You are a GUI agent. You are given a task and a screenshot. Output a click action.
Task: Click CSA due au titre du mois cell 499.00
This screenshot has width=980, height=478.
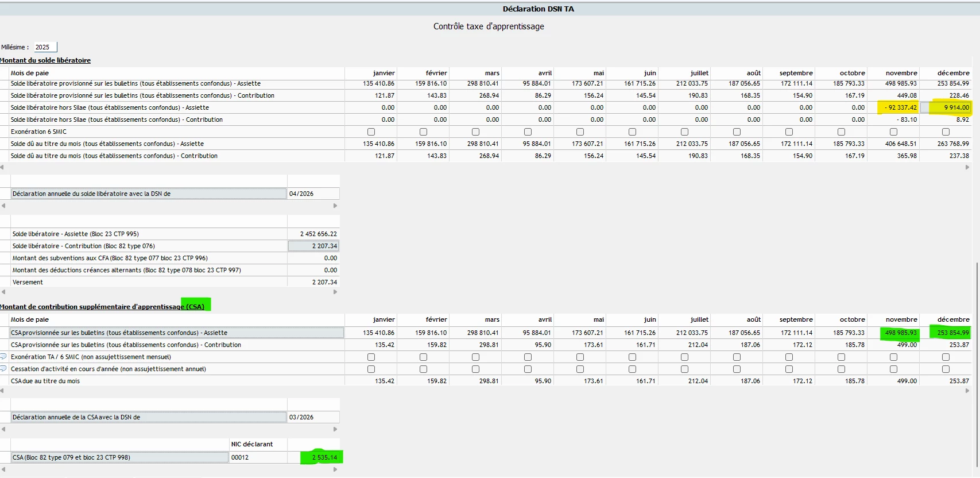pyautogui.click(x=894, y=381)
